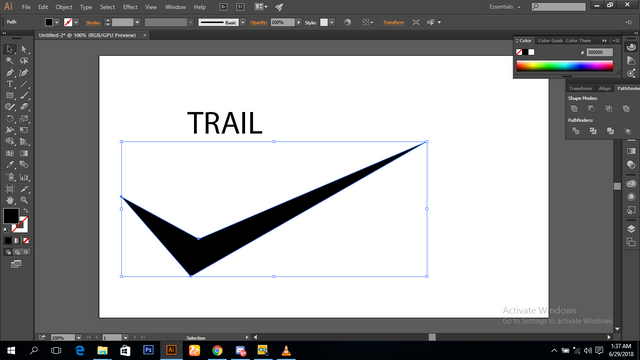
Task: Click the white swatch in Color panel
Action: coord(531,52)
